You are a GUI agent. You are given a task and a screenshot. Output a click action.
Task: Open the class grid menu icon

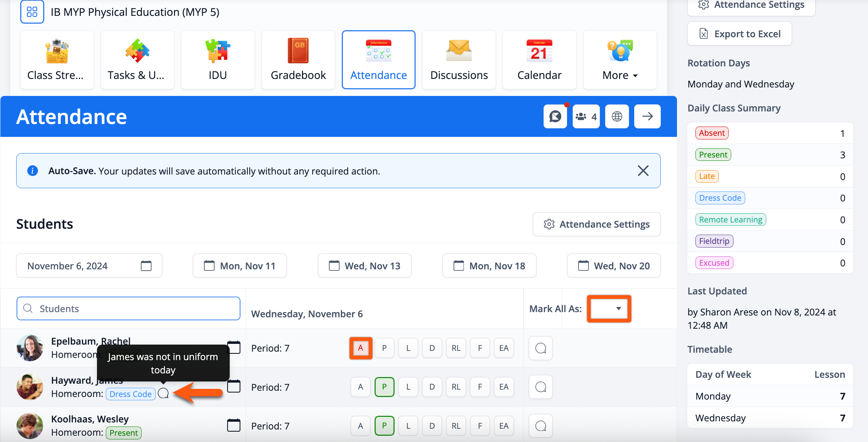[x=32, y=12]
